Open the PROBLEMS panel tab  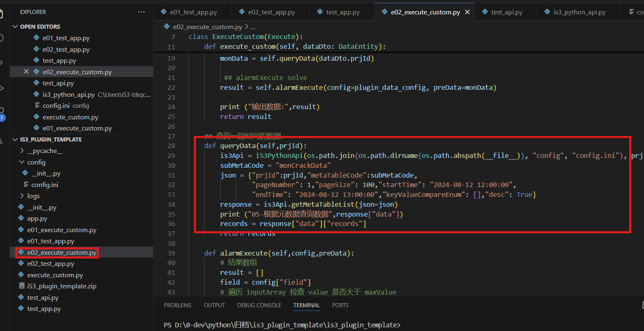click(x=177, y=305)
